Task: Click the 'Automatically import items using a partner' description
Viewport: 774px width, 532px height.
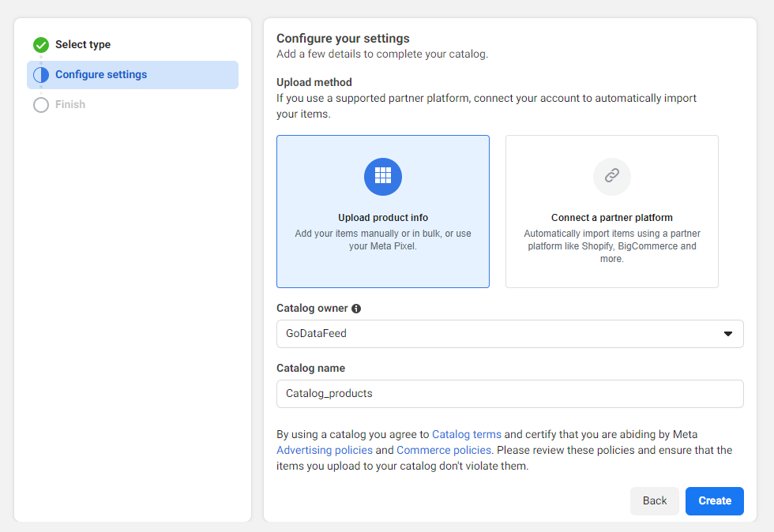Action: 612,245
